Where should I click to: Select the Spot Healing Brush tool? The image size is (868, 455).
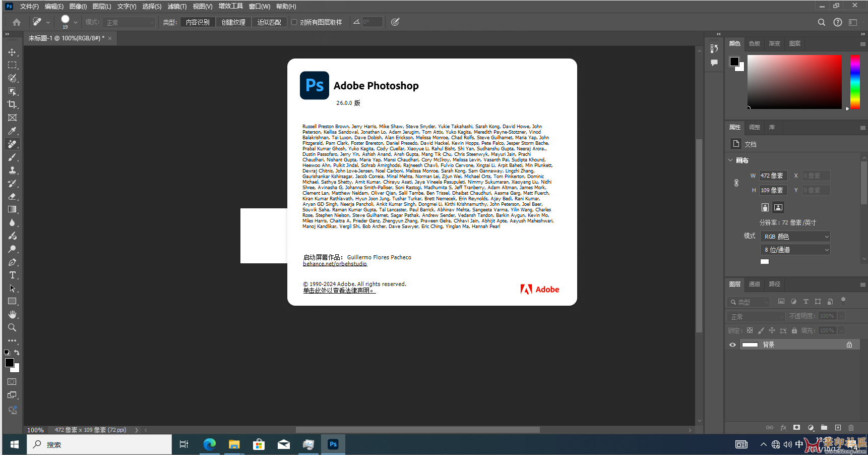pos(12,144)
